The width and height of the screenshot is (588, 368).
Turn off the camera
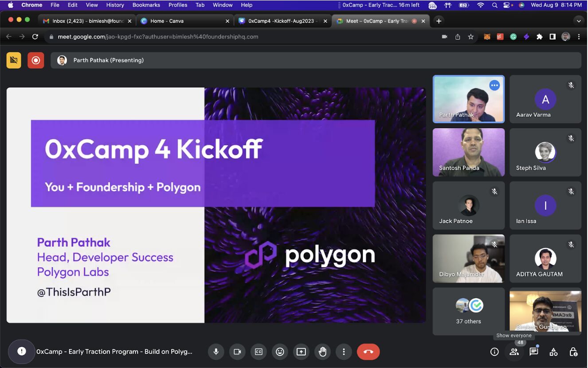(237, 352)
